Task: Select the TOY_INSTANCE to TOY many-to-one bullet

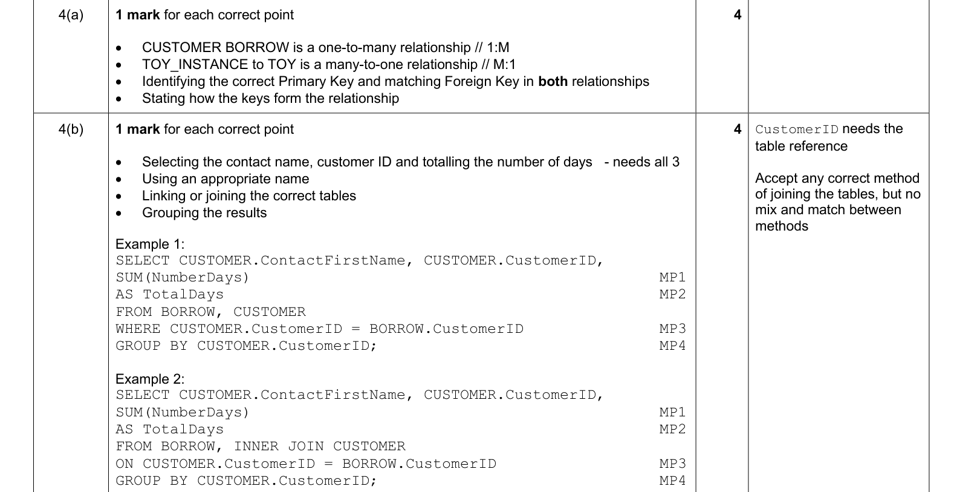Action: [x=329, y=65]
